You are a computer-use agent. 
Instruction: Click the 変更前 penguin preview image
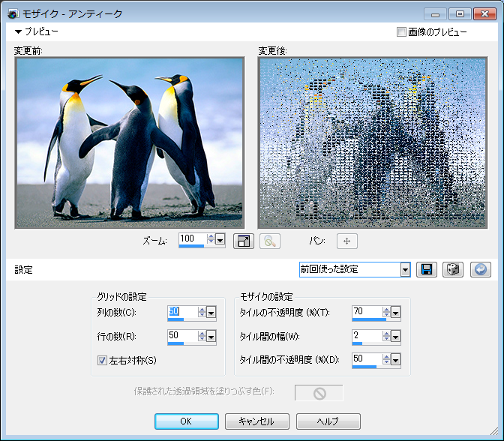tap(130, 143)
